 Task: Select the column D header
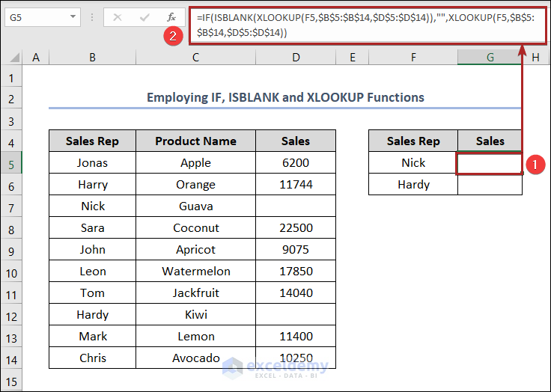click(296, 58)
